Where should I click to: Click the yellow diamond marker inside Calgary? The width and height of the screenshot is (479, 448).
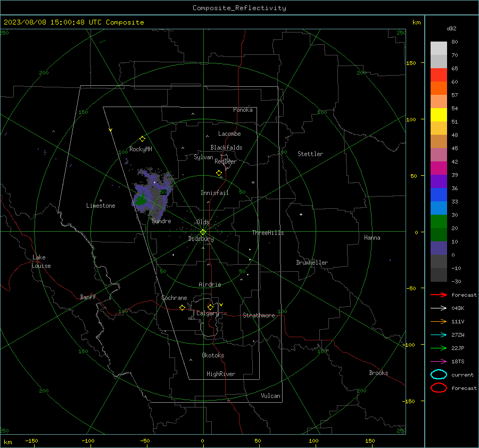pyautogui.click(x=210, y=307)
